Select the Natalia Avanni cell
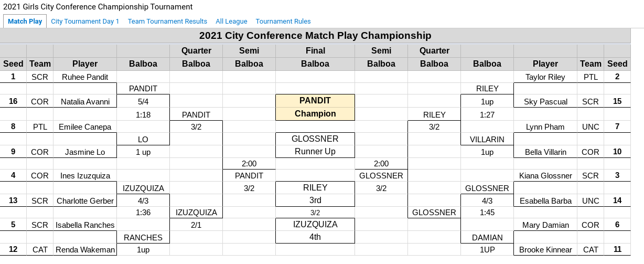This screenshot has width=644, height=264. (x=85, y=101)
